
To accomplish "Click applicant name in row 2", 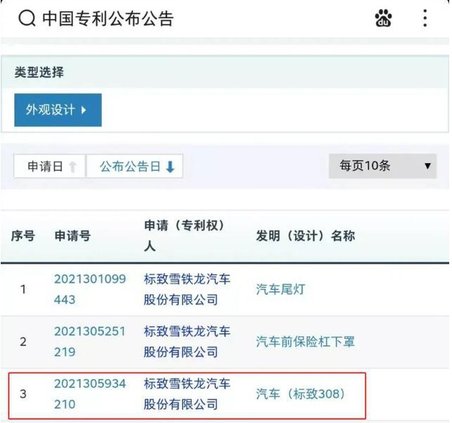I will [187, 341].
